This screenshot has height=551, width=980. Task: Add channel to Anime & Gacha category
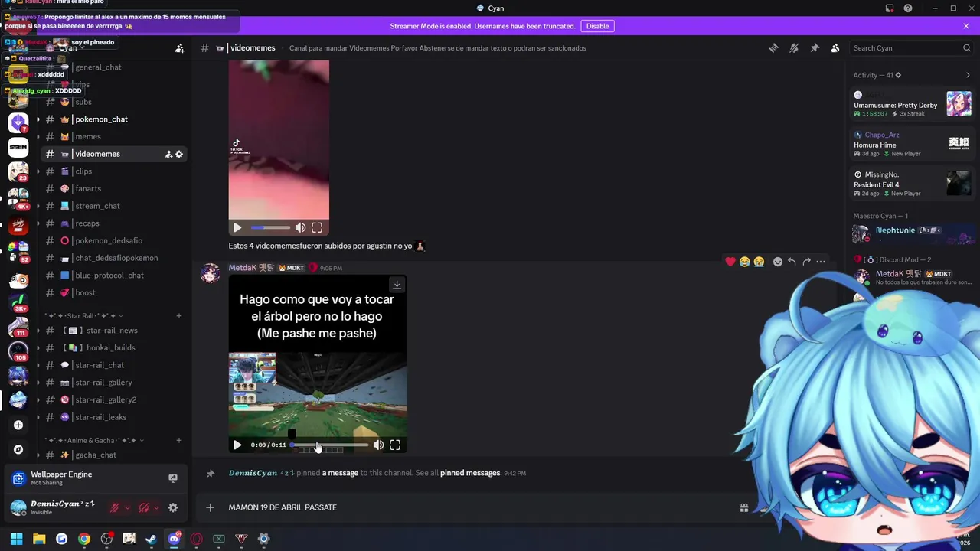(179, 441)
